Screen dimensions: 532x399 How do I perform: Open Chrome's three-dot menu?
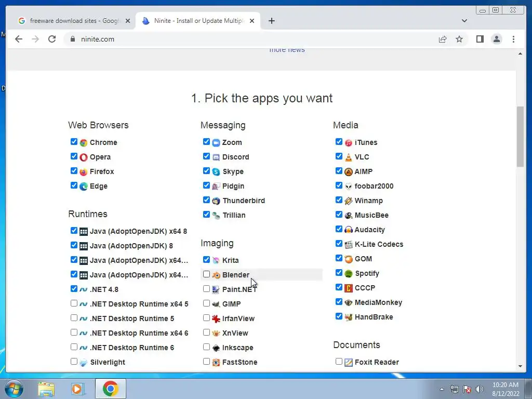coord(513,39)
